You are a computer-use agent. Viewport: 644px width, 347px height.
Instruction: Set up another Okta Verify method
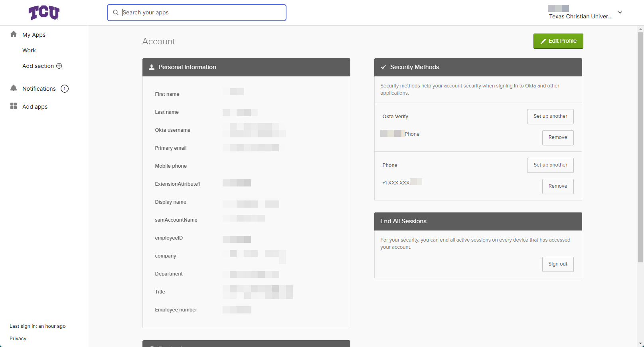[550, 116]
